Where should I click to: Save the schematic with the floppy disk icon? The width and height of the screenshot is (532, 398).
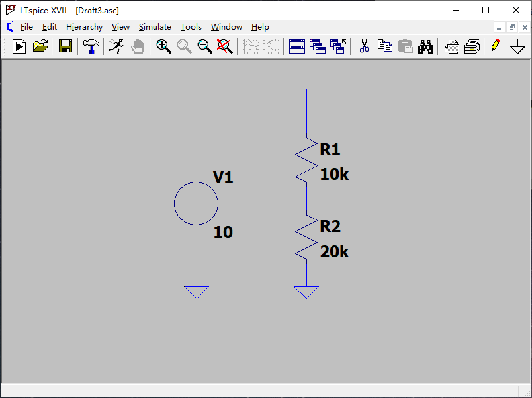pos(65,46)
